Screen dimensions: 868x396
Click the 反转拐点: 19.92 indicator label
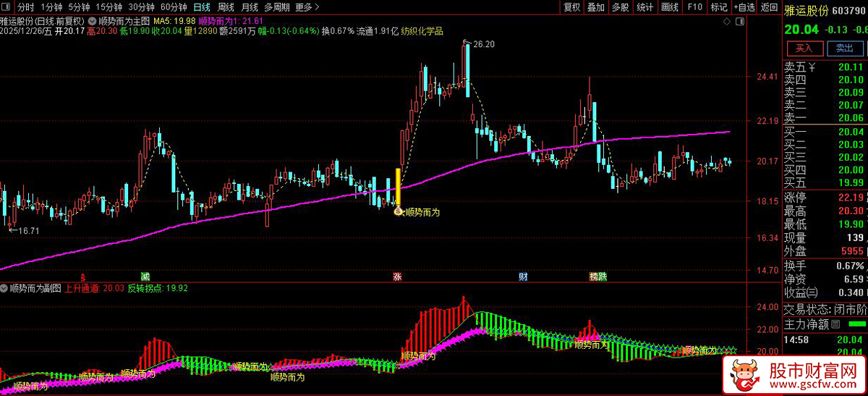pyautogui.click(x=158, y=287)
